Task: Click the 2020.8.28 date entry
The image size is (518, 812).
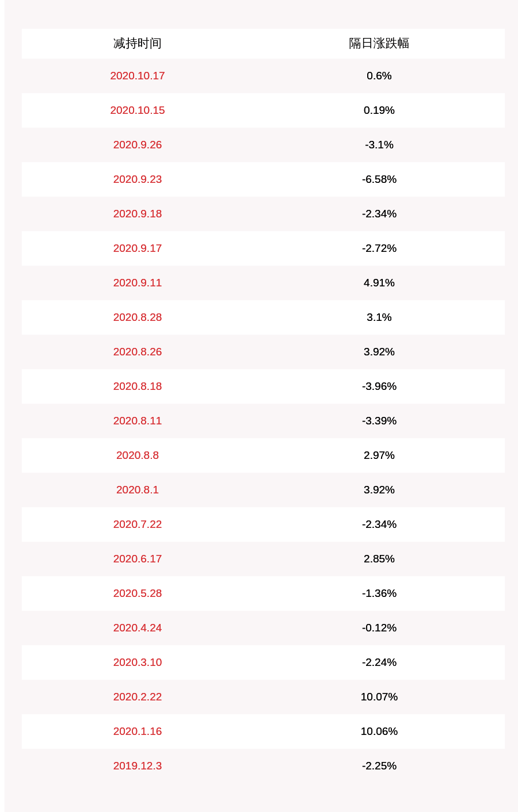Action: 137,317
